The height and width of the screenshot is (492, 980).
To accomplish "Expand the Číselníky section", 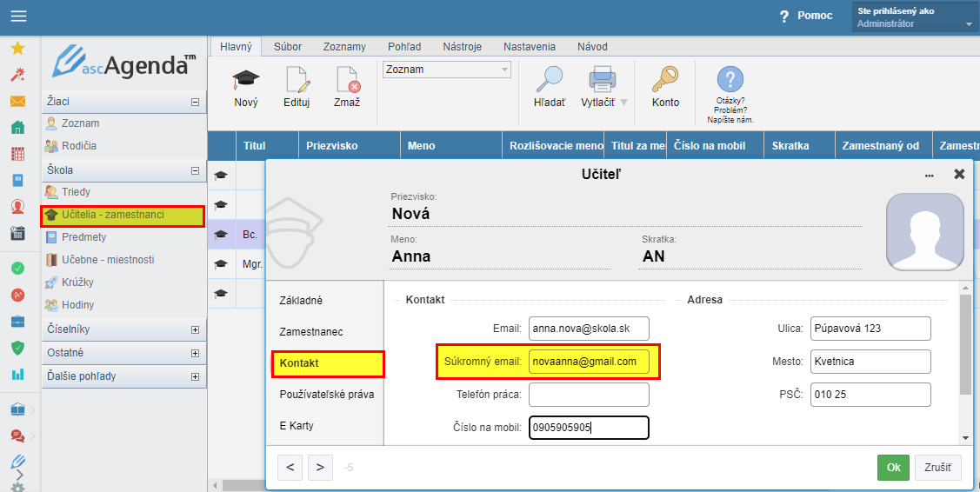I will point(195,330).
